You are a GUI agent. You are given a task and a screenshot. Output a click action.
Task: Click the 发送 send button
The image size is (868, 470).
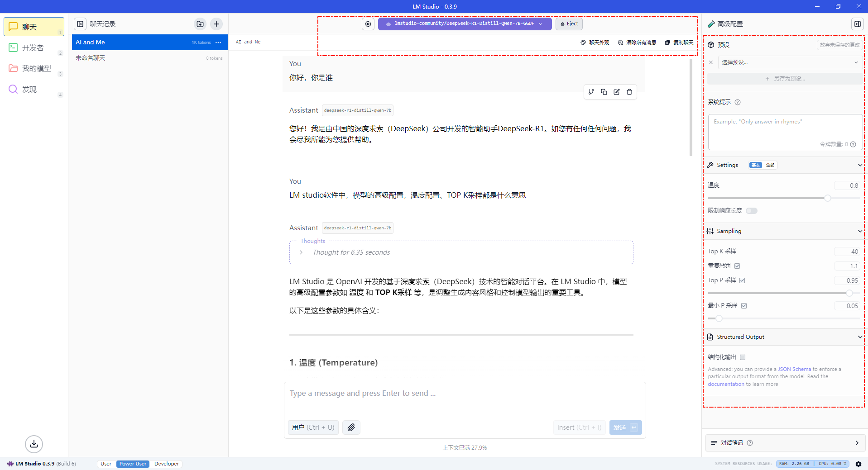[x=626, y=427]
